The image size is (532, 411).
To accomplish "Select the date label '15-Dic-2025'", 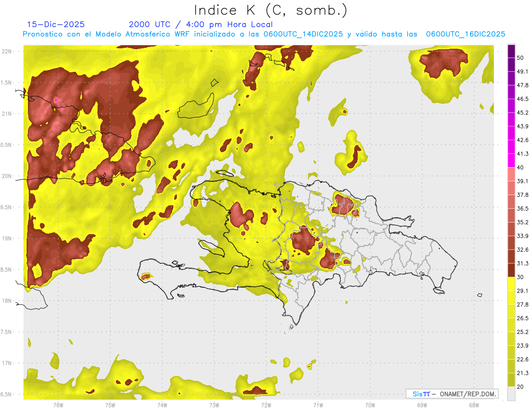I will tap(55, 24).
